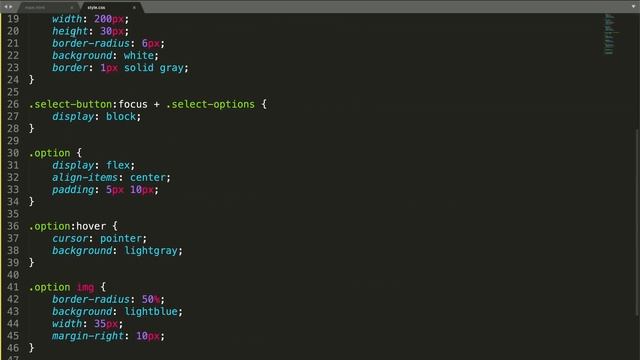
Task: Click 'display: flex;' declaration
Action: tap(93, 165)
